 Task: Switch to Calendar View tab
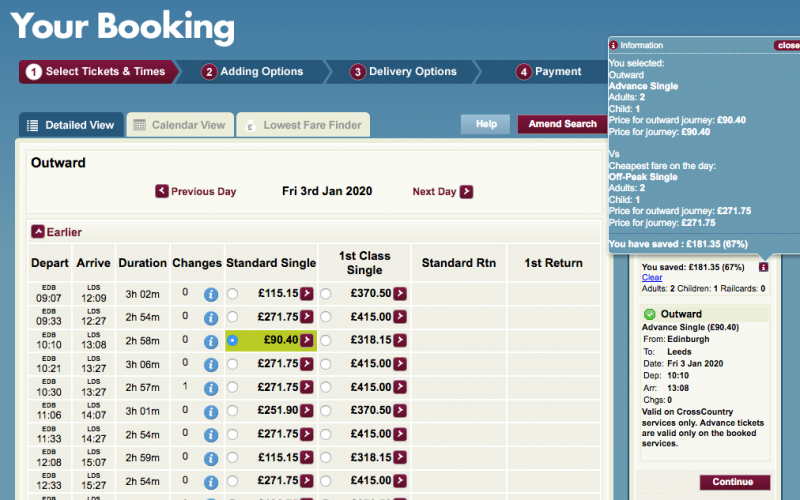(x=179, y=126)
